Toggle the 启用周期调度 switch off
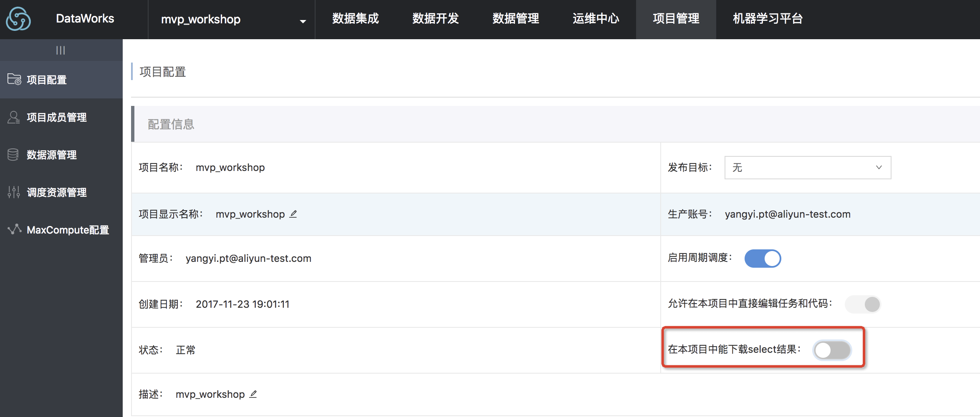The width and height of the screenshot is (980, 417). pyautogui.click(x=763, y=258)
